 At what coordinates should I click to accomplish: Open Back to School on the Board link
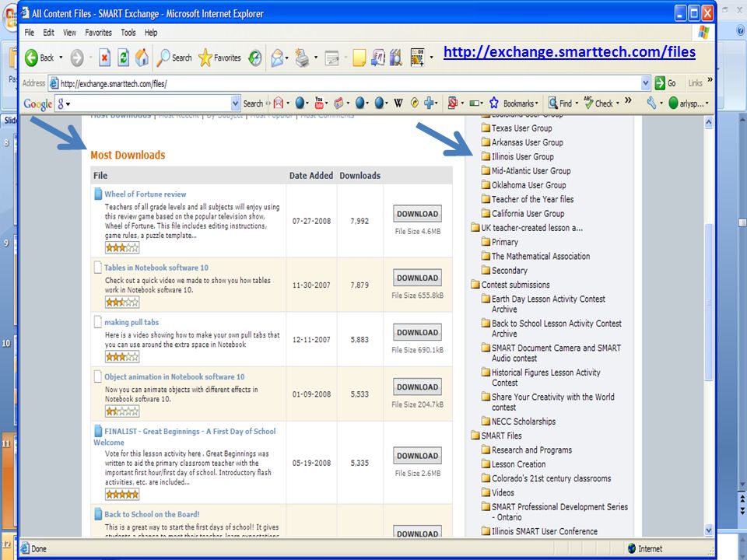coord(152,514)
